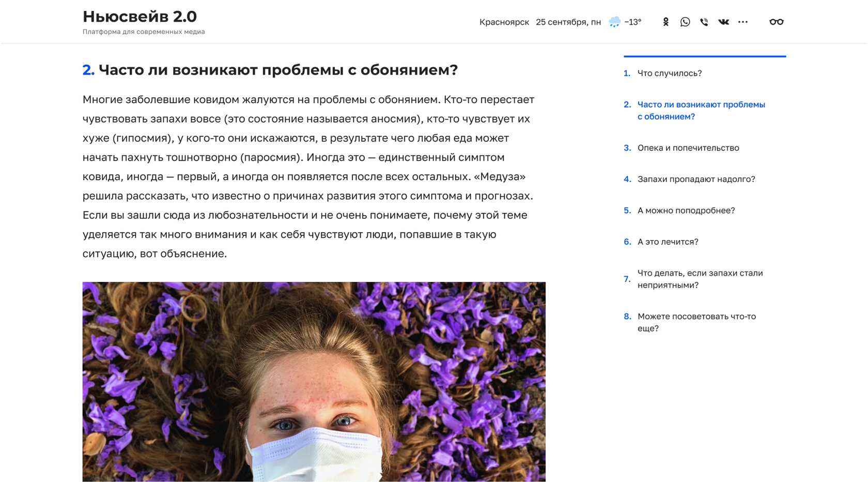Viewport: 868px width, 482px height.
Task: Click the masked woman article photo
Action: 314,382
